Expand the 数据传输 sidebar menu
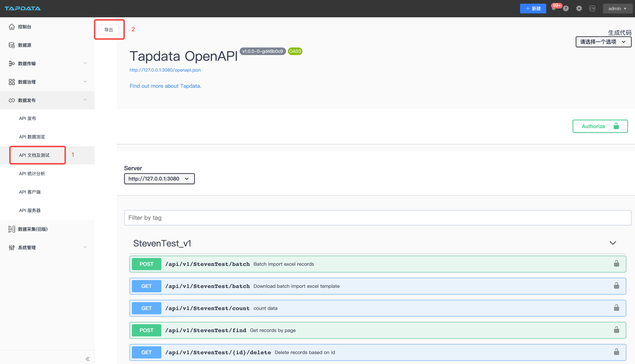Screen dimensions: 635x364 47,63
